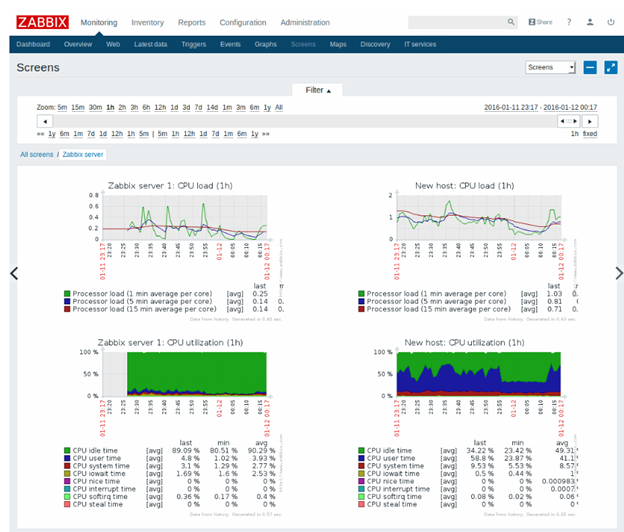Switch to the Triggers tab
The height and width of the screenshot is (532, 624).
coord(194,44)
